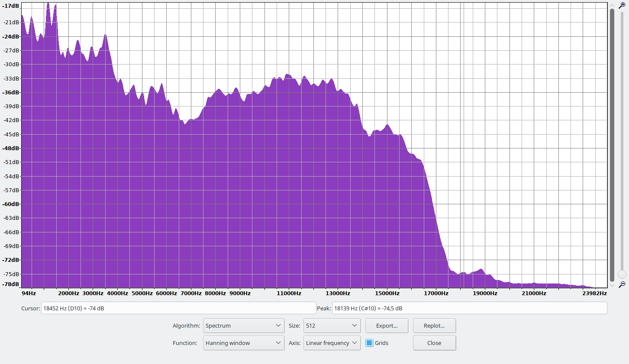Click the -36dB axis label
The image size is (629, 364).
tap(11, 92)
